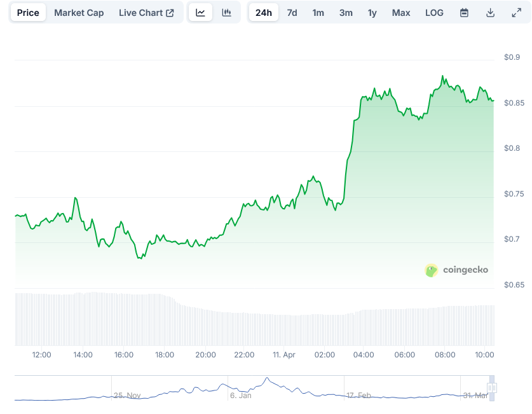532x414 pixels.
Task: Click the mini chart icon at timeline's right edge
Action: tap(491, 387)
